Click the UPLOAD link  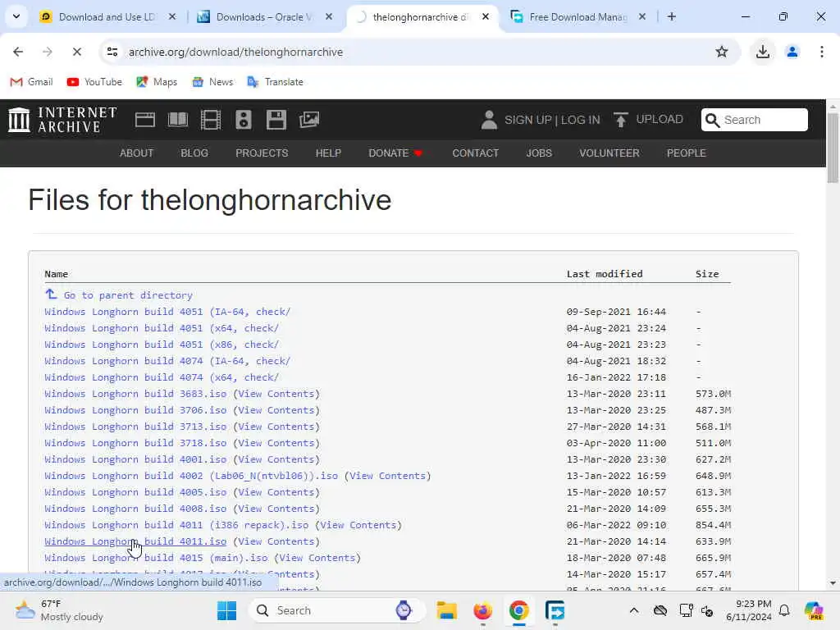(x=659, y=120)
